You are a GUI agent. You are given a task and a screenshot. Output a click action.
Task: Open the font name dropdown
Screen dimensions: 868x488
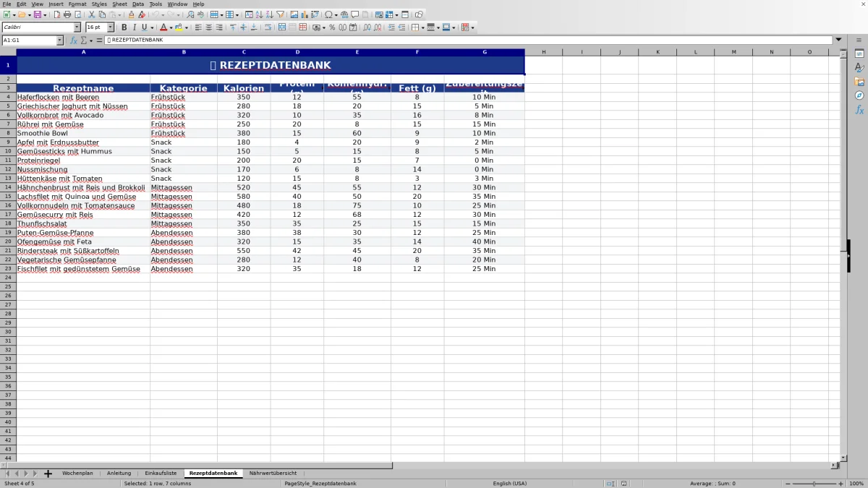pyautogui.click(x=78, y=27)
